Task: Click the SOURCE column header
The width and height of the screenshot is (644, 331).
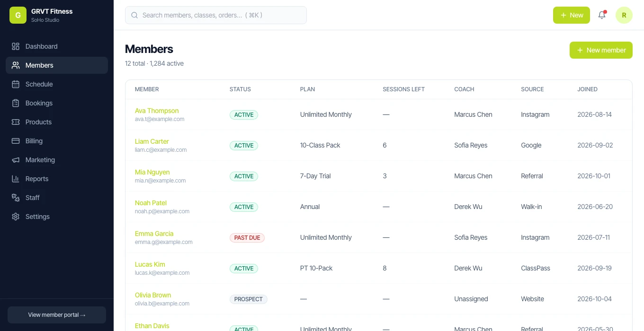Action: pos(532,89)
